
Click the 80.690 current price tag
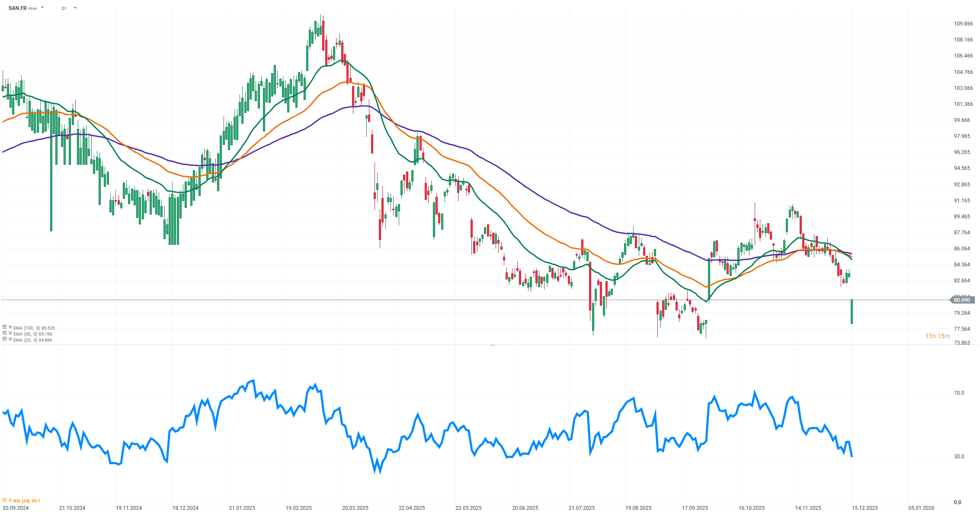point(961,300)
